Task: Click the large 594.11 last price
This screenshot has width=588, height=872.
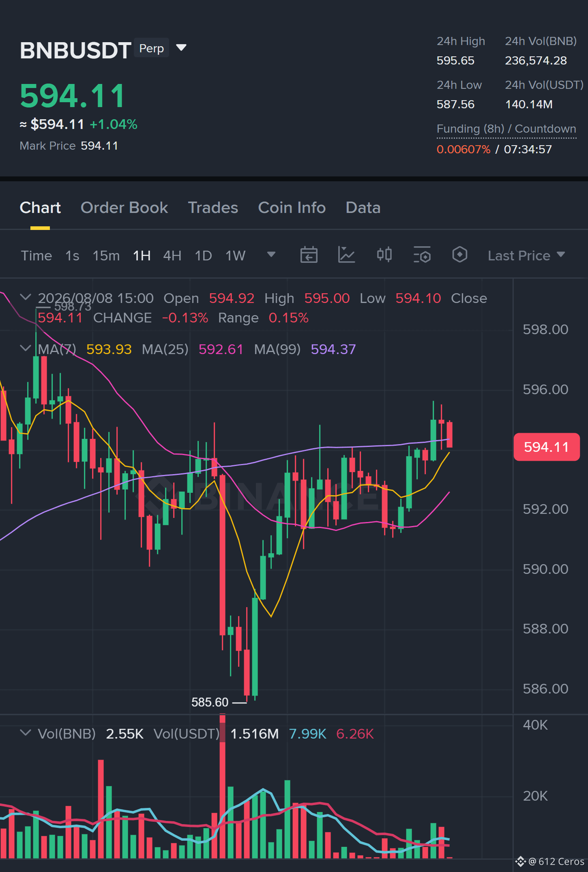Action: (x=73, y=96)
